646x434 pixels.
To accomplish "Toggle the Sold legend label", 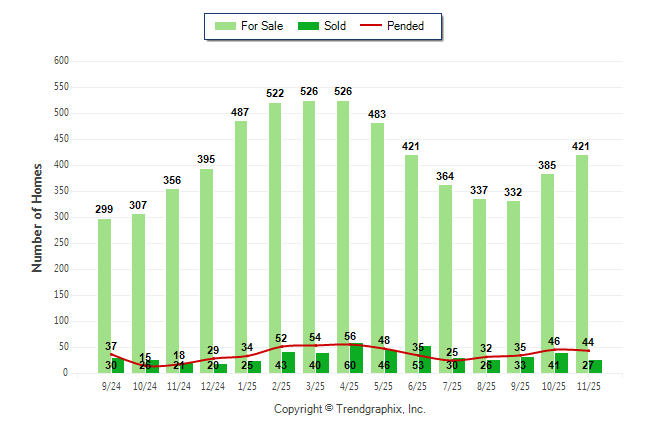I will [x=335, y=26].
